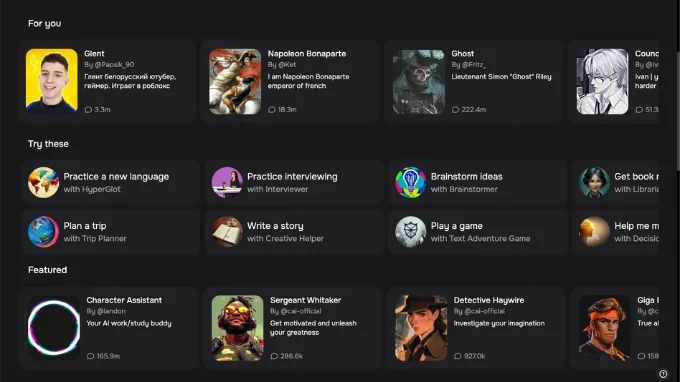Screen dimensions: 680x382
Task: Click 222.4m chat count text
Action: click(474, 110)
